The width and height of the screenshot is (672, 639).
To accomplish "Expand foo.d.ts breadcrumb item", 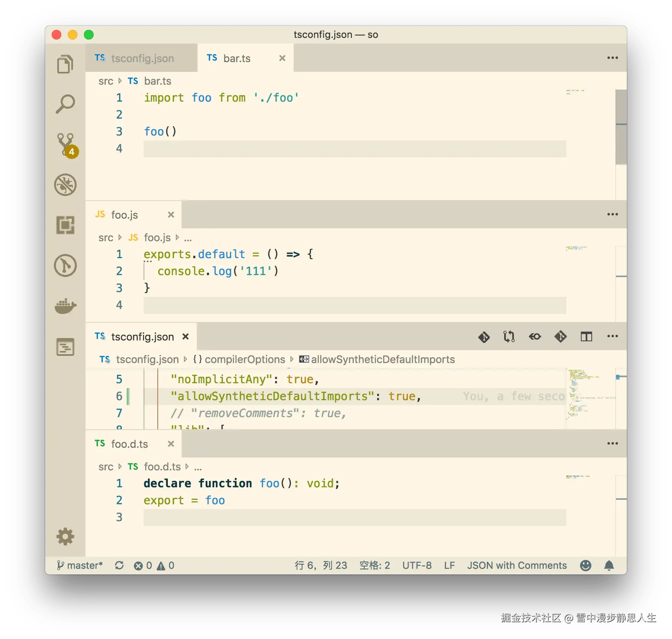I will point(154,467).
